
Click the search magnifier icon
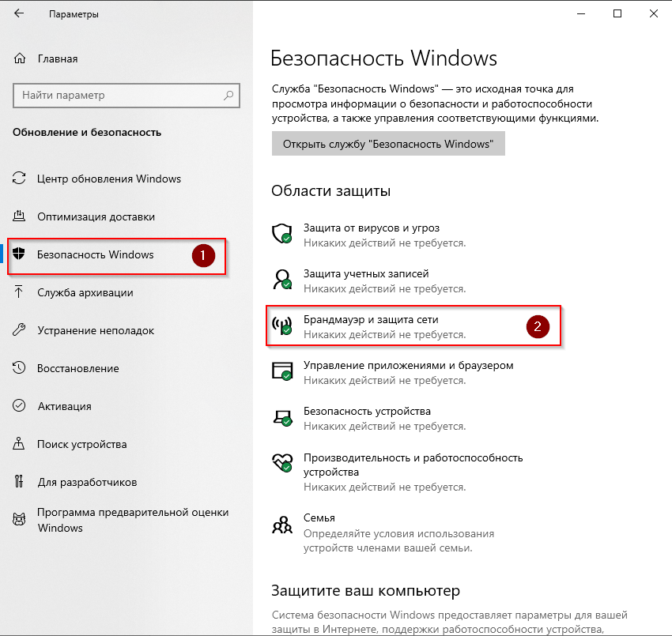228,95
